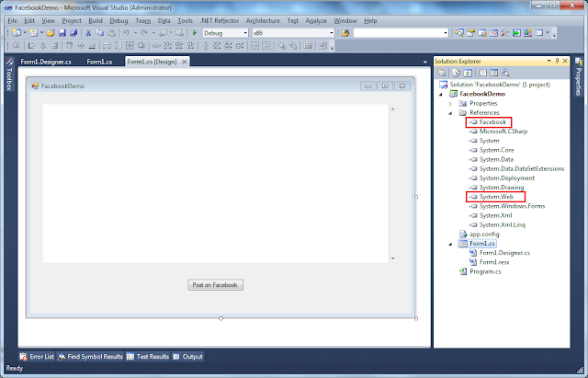Click the Align Lefts layout icon
The width and height of the screenshot is (588, 378).
(x=31, y=46)
